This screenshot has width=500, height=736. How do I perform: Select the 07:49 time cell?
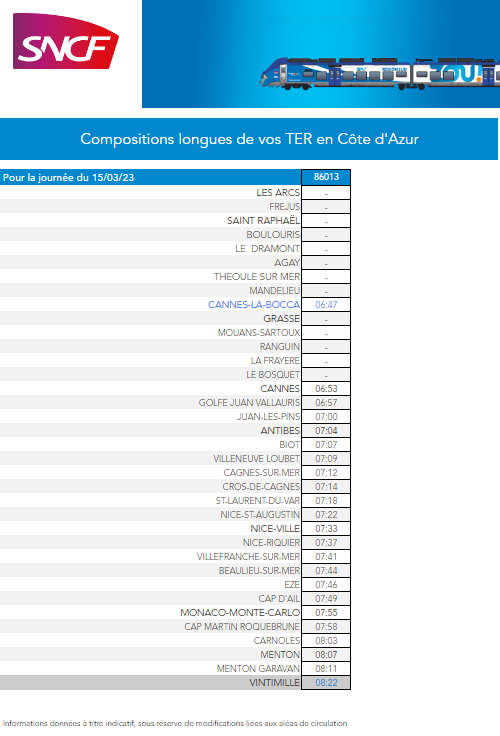[x=326, y=598]
